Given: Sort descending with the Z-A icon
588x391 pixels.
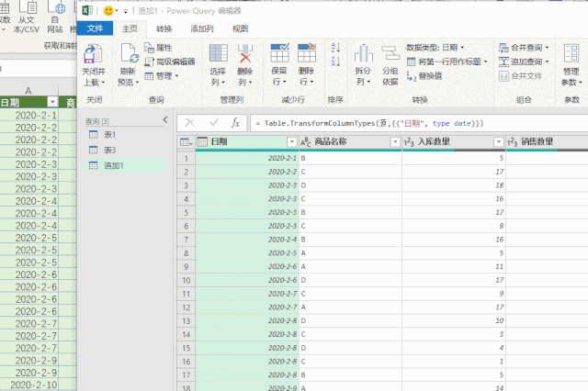Looking at the screenshot, I should (x=335, y=61).
